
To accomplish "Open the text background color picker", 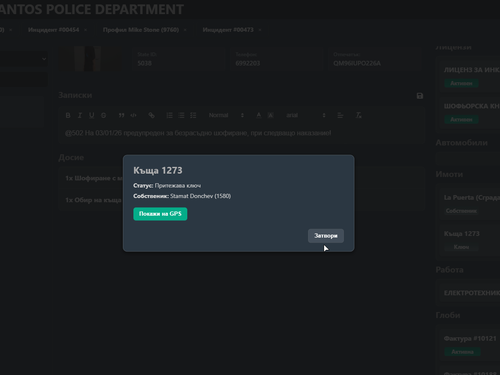I will [271, 115].
